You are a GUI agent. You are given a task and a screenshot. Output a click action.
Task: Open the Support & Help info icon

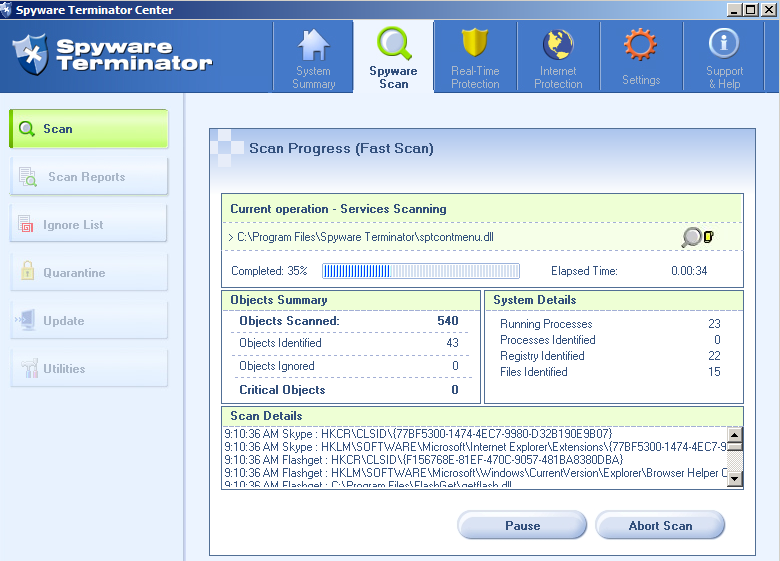(724, 44)
